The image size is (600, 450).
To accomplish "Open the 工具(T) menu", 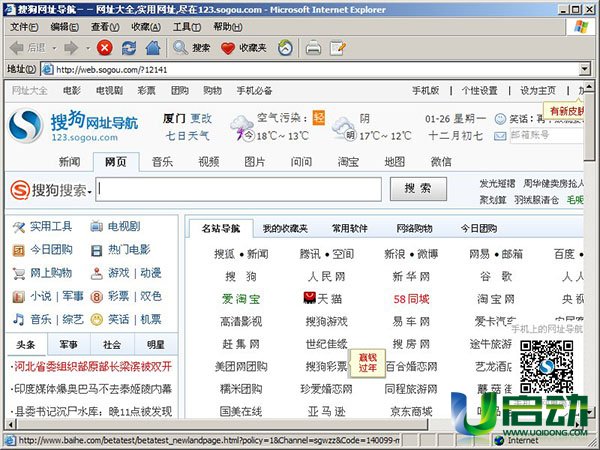I will (x=187, y=27).
